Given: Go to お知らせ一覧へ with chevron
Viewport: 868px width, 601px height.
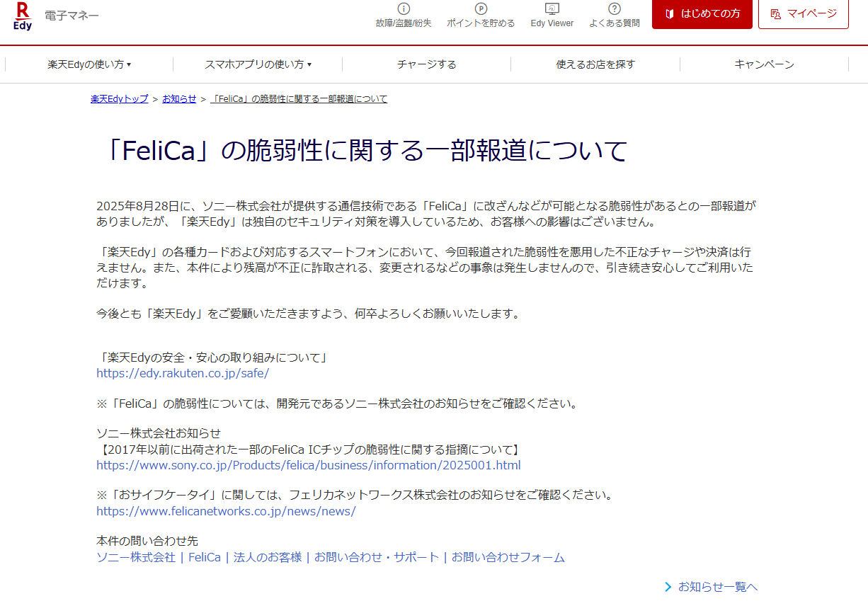Looking at the screenshot, I should click(x=712, y=587).
